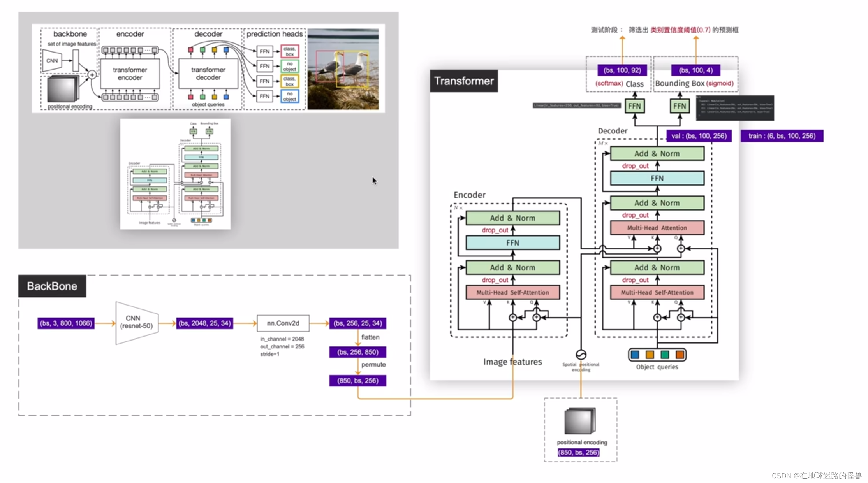Click the Encoder label above dashed box
868x483 pixels.
[x=469, y=195]
